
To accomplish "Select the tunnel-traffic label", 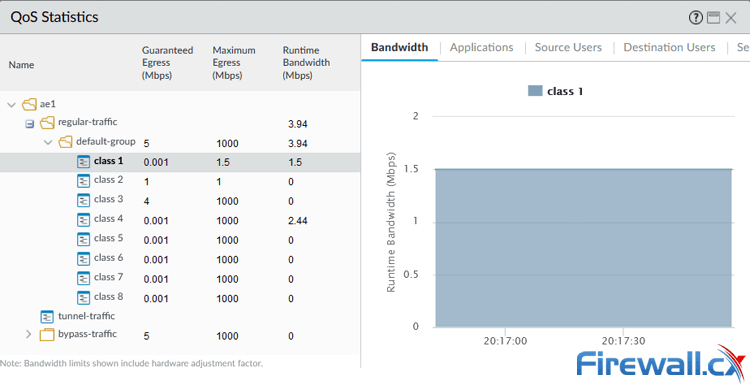I will [87, 316].
